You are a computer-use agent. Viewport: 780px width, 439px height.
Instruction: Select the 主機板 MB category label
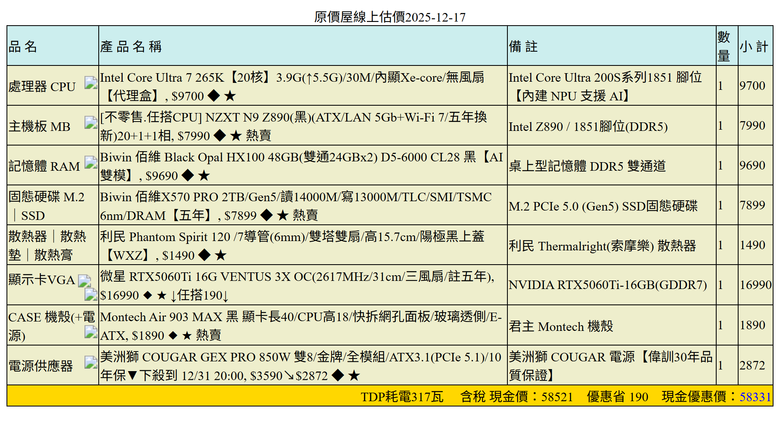(x=40, y=126)
